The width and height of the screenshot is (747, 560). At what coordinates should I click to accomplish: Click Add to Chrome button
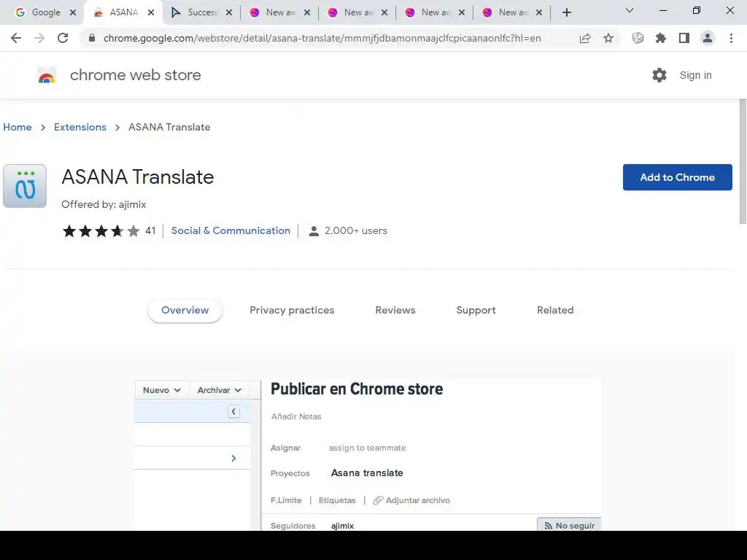678,177
